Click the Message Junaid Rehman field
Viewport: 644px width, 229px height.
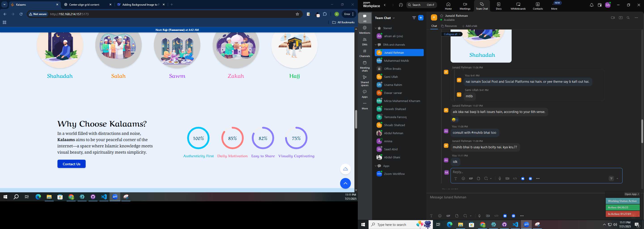tap(515, 197)
